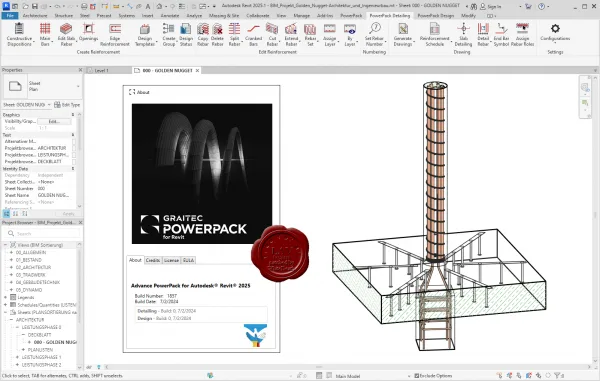Choose the Extend Rebar tool
This screenshot has height=381, width=600.
[x=291, y=34]
